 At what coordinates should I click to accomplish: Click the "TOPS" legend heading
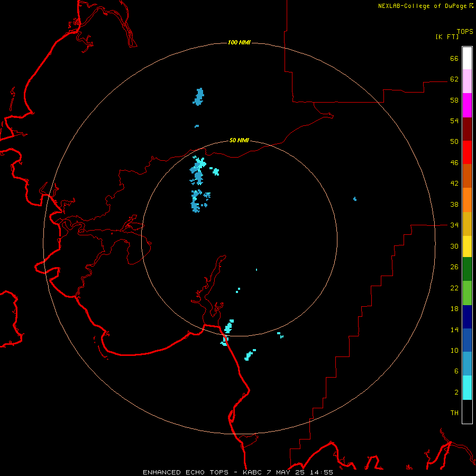click(x=465, y=31)
